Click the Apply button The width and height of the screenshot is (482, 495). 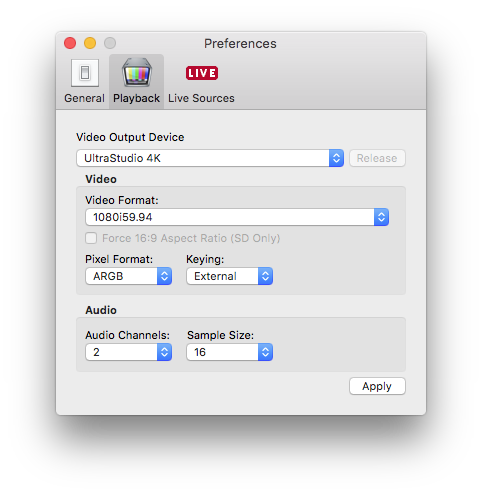377,386
